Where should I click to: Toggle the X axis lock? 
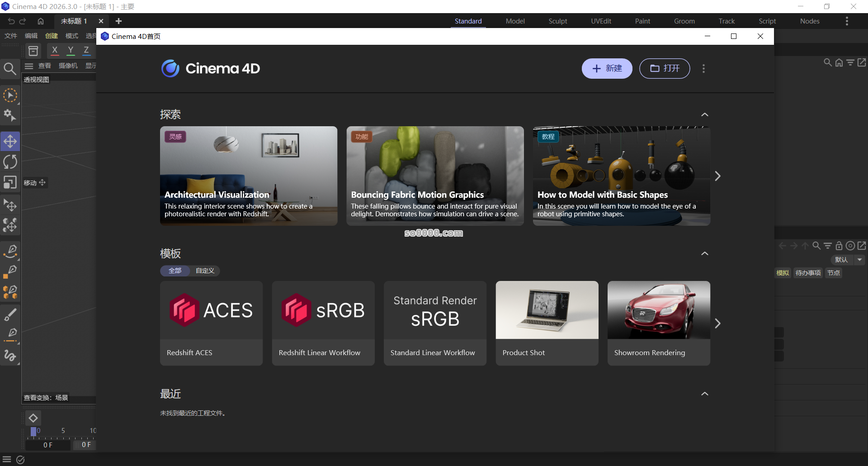coord(55,51)
